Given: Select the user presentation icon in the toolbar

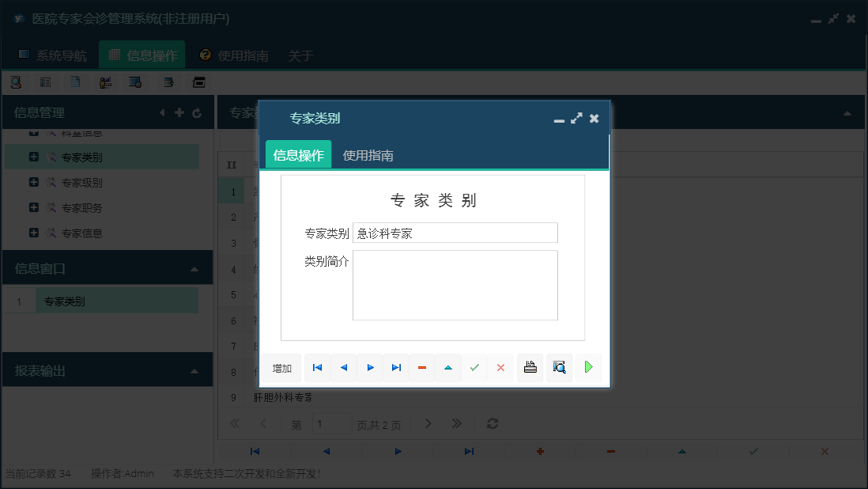Looking at the screenshot, I should [x=104, y=81].
